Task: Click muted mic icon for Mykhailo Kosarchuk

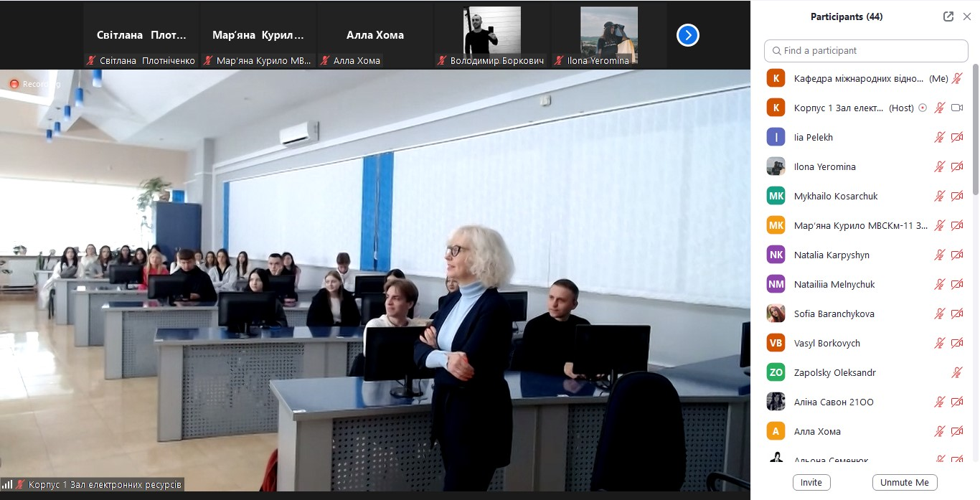Action: pos(940,196)
